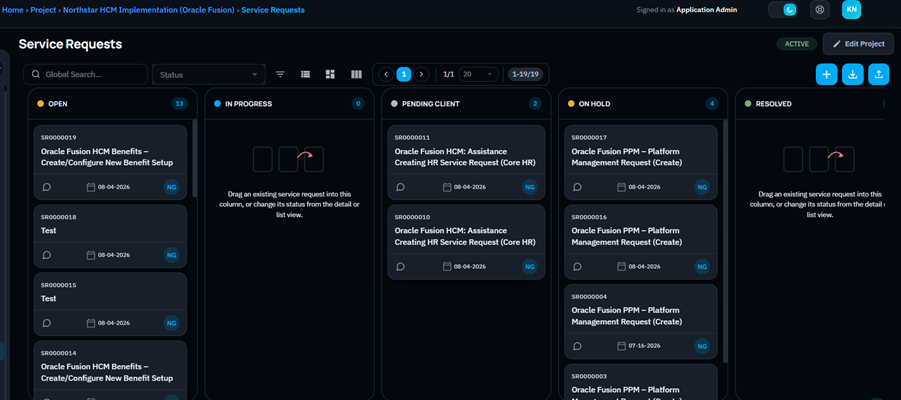Go to previous page arrow
This screenshot has width=901, height=400.
(x=386, y=74)
